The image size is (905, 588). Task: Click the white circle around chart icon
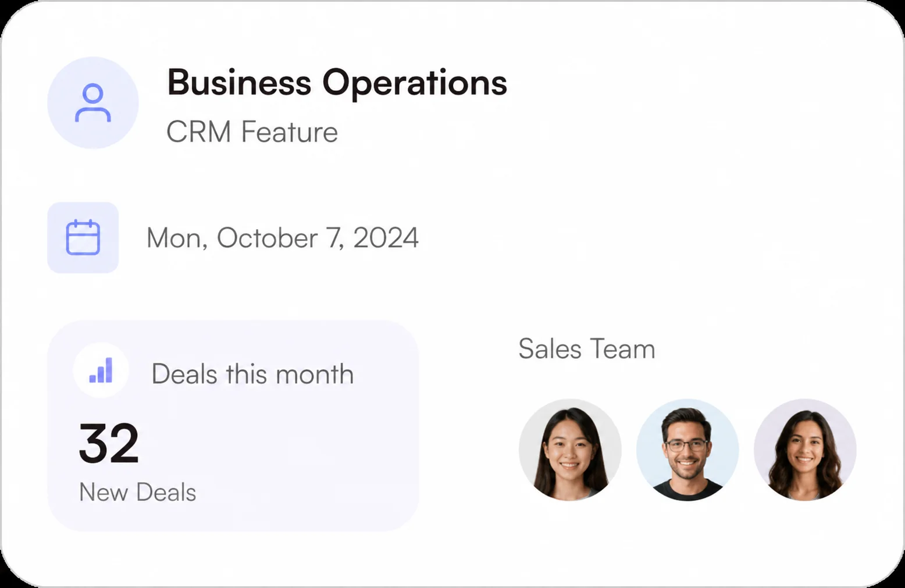[x=101, y=370]
